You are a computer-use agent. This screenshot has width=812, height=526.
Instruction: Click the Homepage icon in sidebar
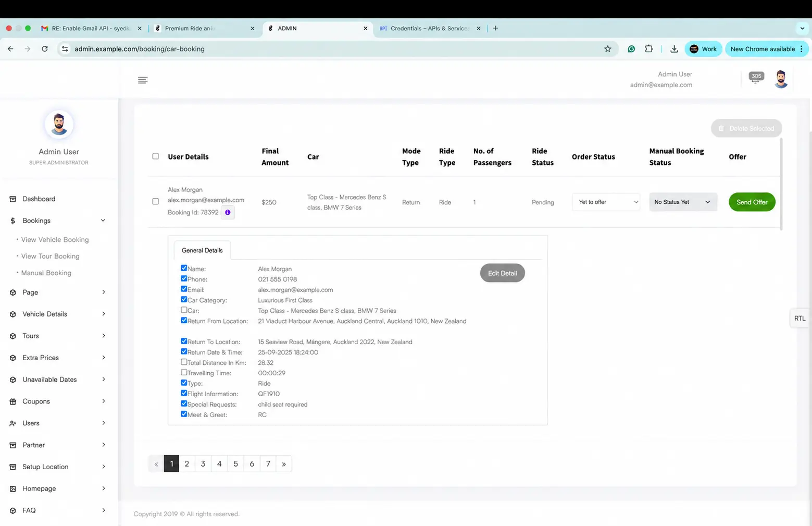pyautogui.click(x=13, y=489)
